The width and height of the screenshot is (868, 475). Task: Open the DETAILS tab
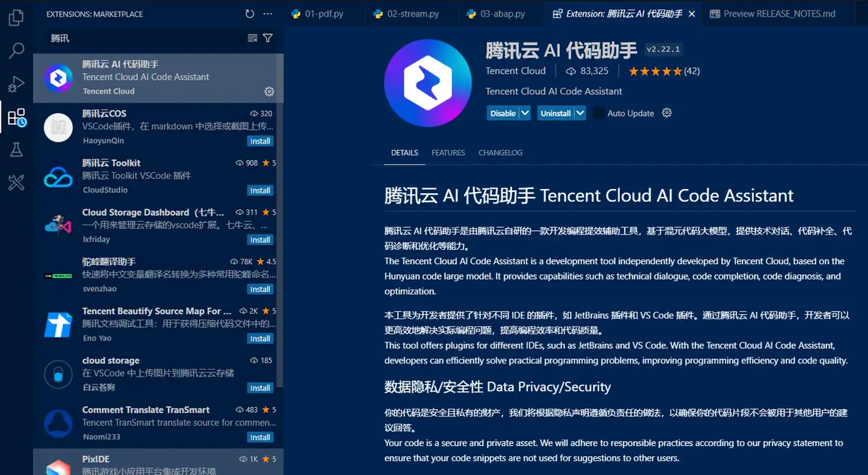pyautogui.click(x=404, y=153)
